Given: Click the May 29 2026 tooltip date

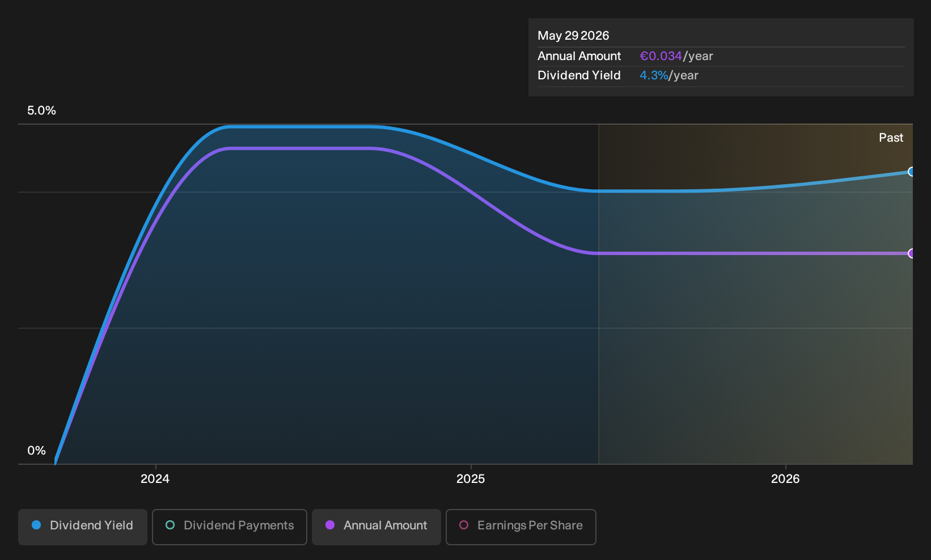Looking at the screenshot, I should 573,36.
